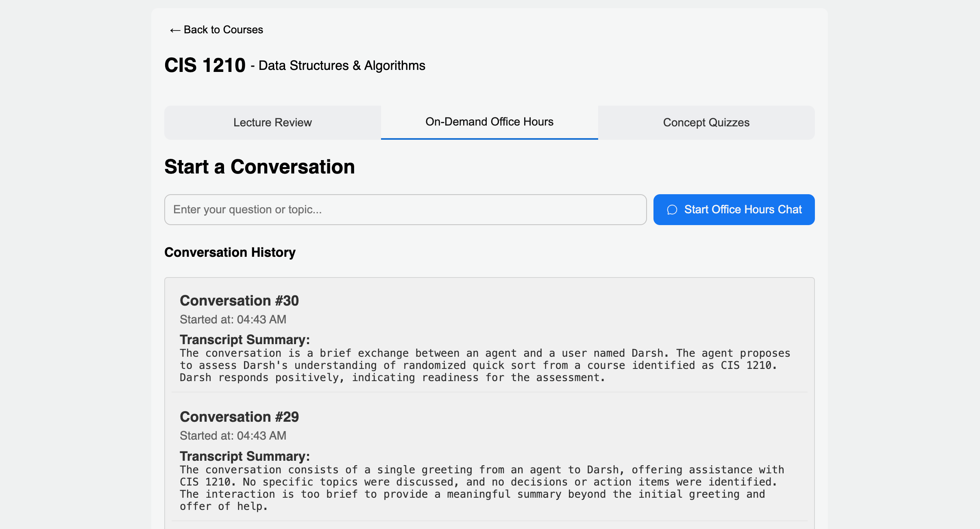Switch to the Lecture Review tab
This screenshot has height=529, width=980.
pyautogui.click(x=272, y=123)
